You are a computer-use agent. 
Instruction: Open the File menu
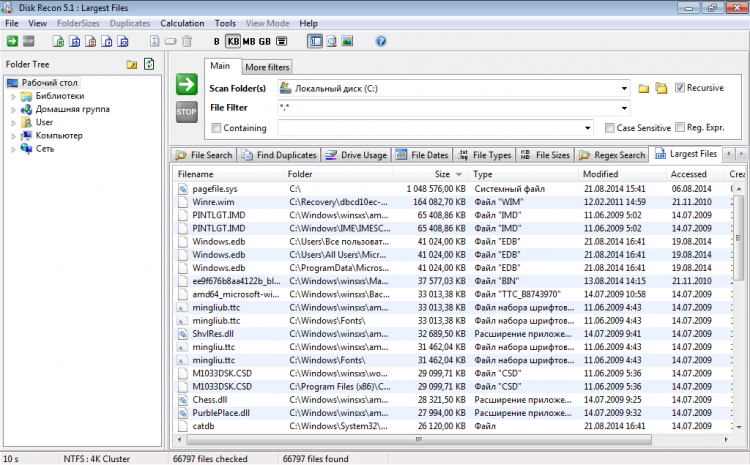click(11, 23)
